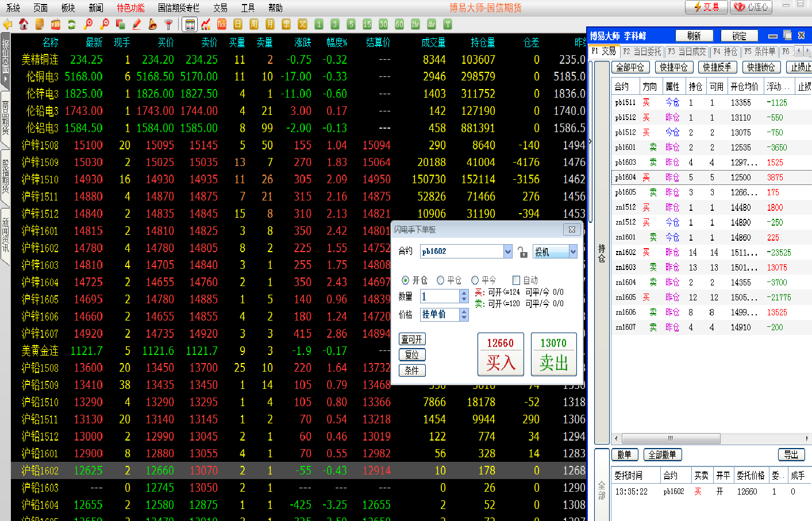812x521 pixels.
Task: Click the green refresh arrows toolbar icon
Action: (x=72, y=24)
